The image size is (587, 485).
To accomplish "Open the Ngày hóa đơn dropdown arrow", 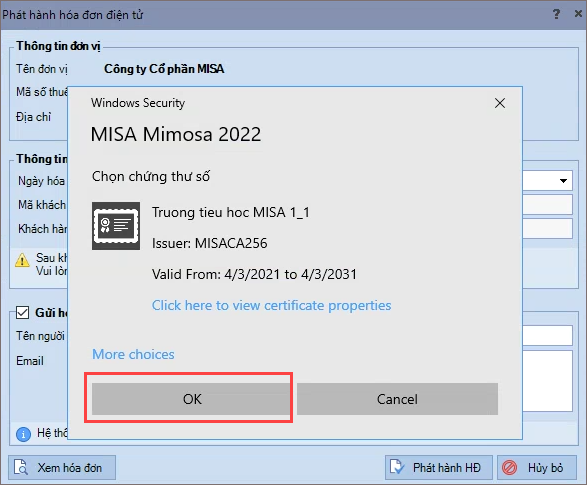I will [563, 181].
